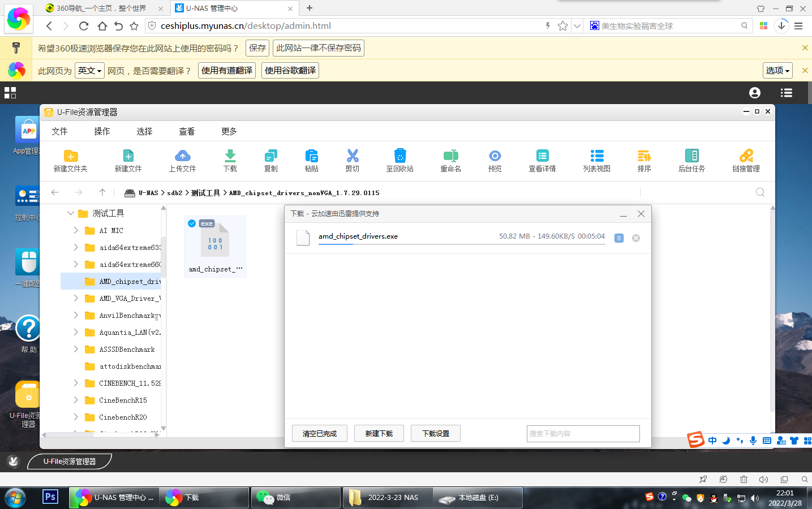Deselect the checked amd_chipset exe file
812x509 pixels.
192,223
